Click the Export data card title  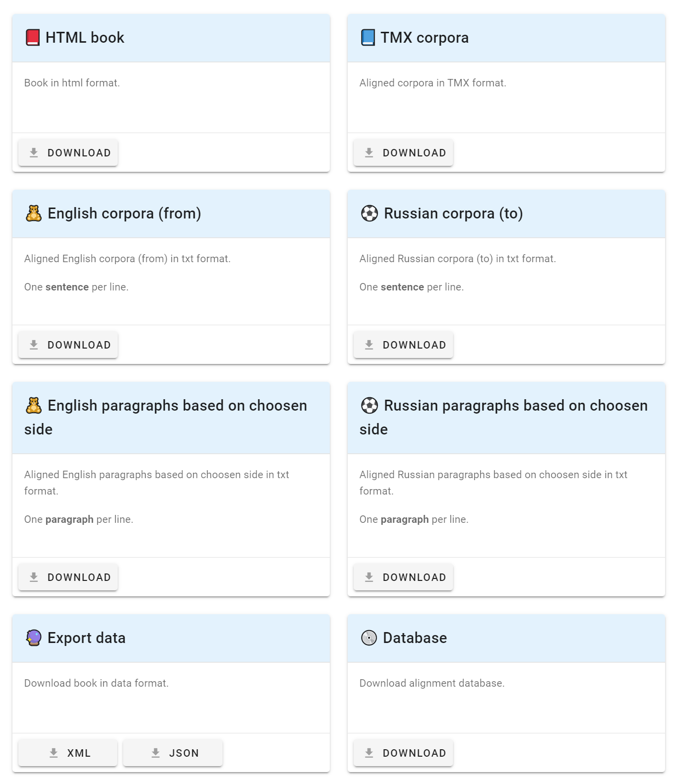pos(86,638)
